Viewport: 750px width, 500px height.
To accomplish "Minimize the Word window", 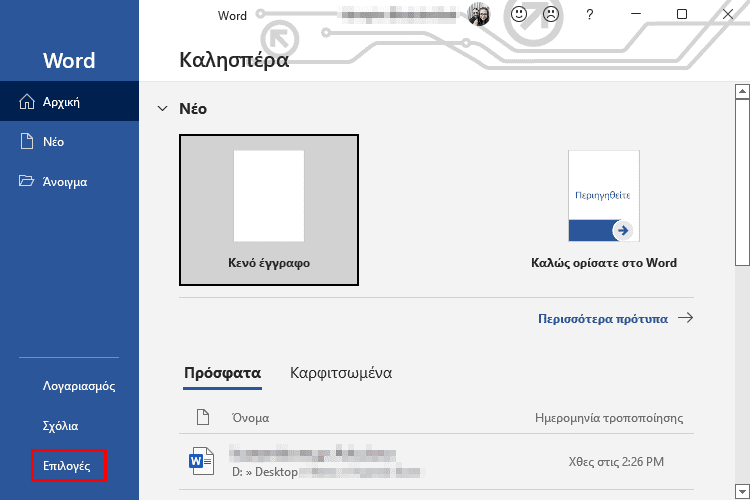I will 636,14.
